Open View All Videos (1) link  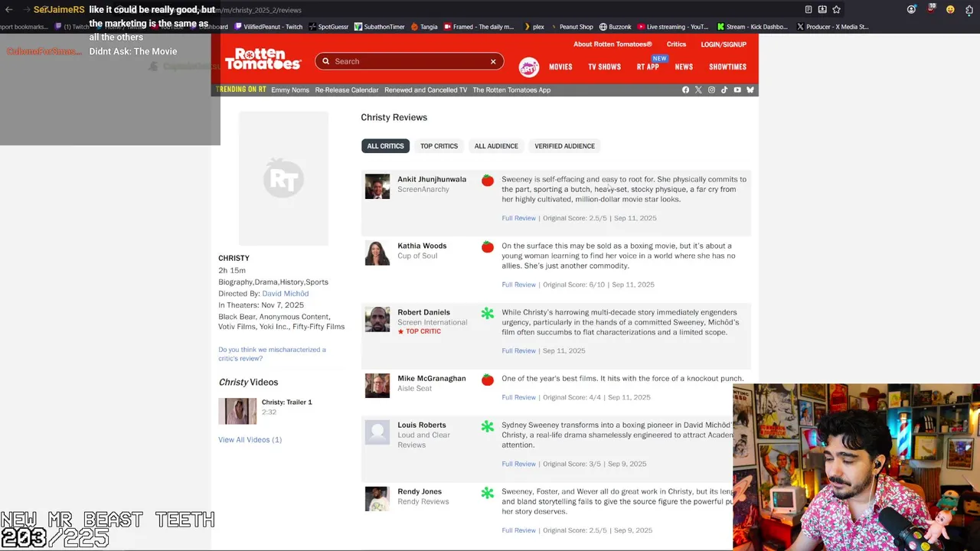click(250, 440)
